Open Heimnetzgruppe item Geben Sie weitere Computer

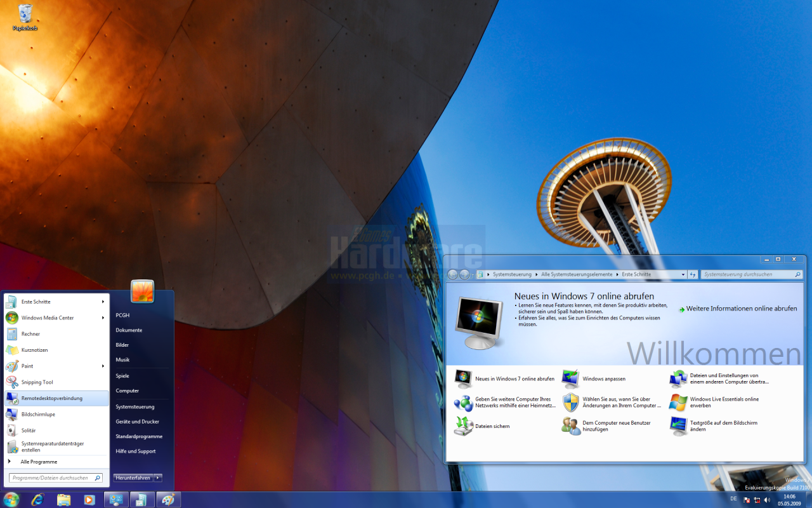(506, 402)
